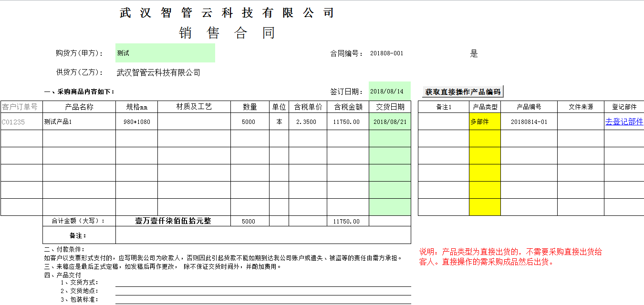644x305 pixels.
Task: Select the 交货地点 line field
Action: click(263, 291)
